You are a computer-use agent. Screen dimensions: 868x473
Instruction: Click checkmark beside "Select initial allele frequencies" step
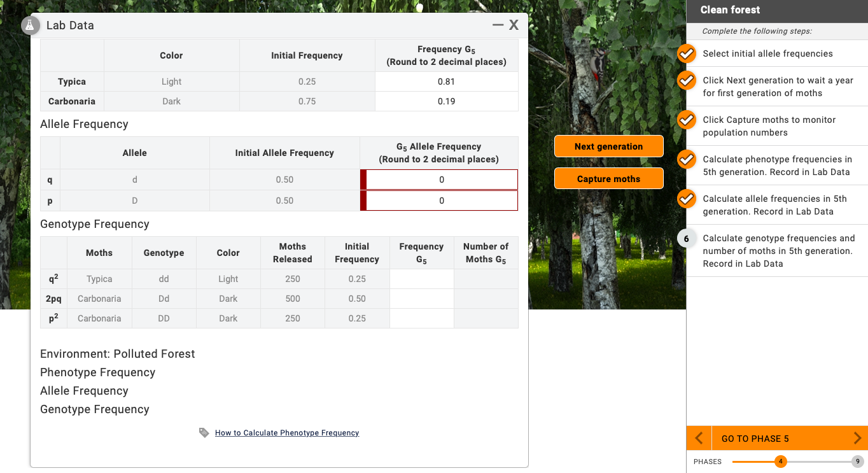686,53
